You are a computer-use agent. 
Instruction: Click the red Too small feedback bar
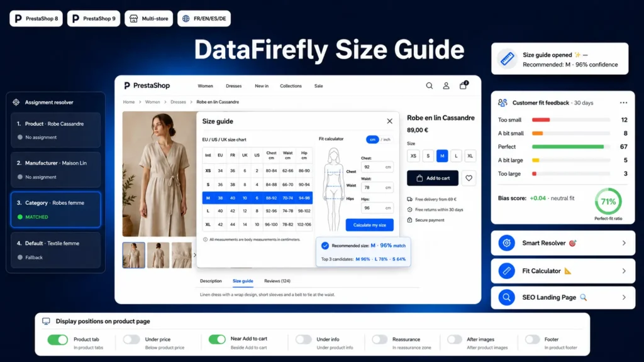coord(541,120)
